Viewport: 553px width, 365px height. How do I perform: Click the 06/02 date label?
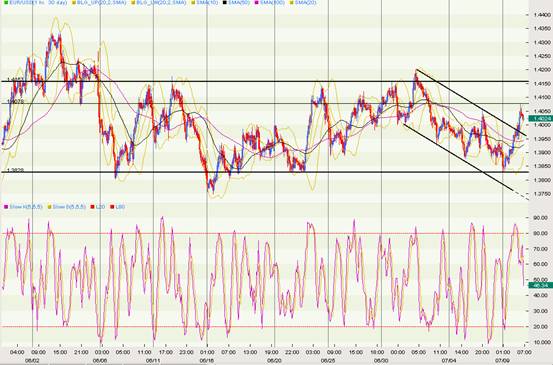[32, 360]
